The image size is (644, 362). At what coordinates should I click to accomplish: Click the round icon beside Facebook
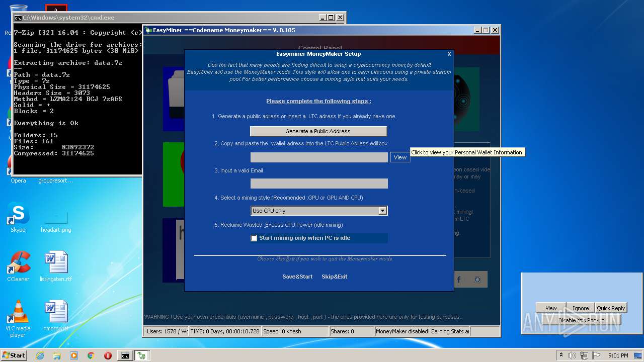[478, 280]
